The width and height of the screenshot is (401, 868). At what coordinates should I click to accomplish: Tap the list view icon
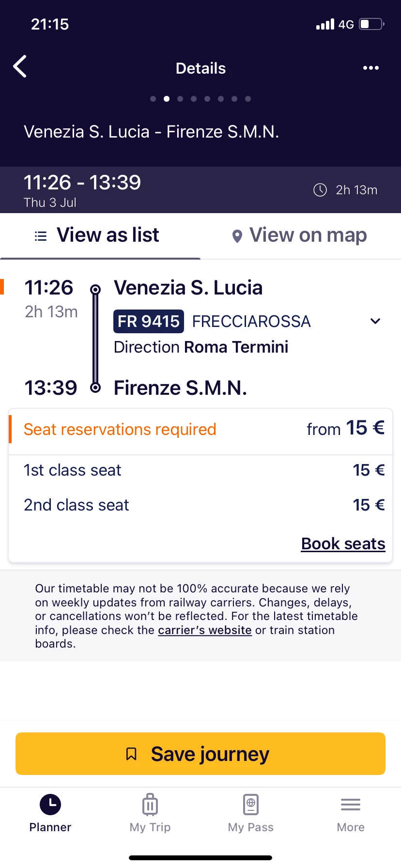click(x=41, y=236)
